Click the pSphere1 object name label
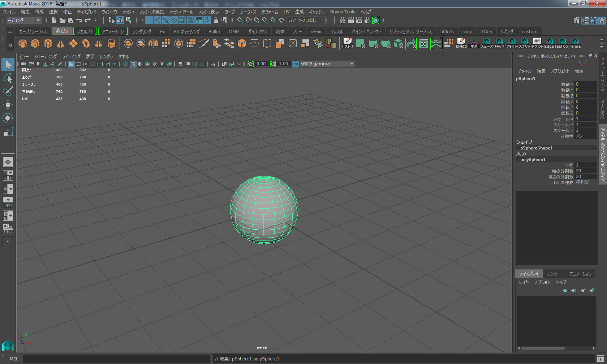 [x=525, y=78]
